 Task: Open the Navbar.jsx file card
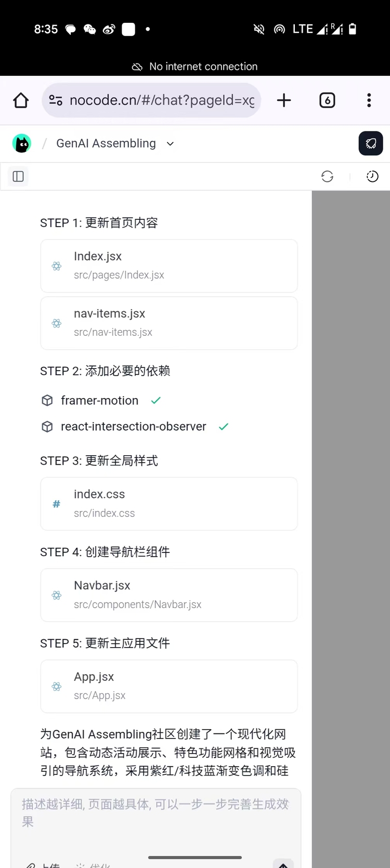click(x=169, y=596)
